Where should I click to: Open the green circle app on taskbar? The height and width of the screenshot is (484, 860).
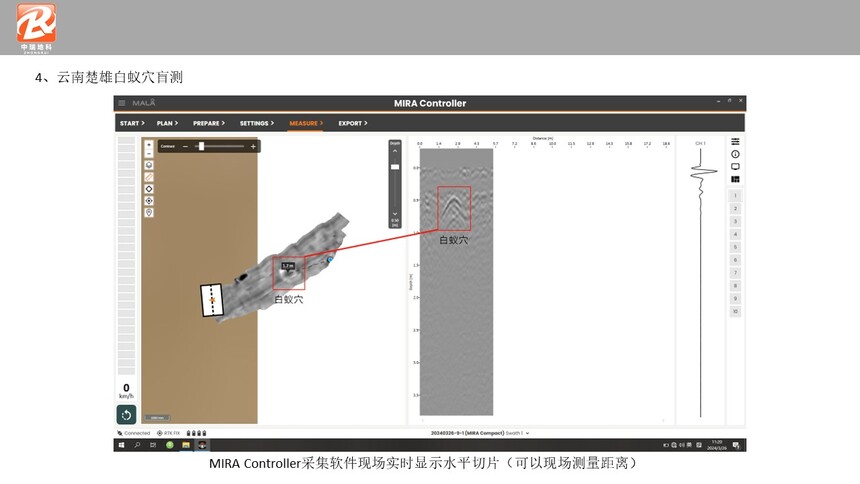click(x=169, y=445)
